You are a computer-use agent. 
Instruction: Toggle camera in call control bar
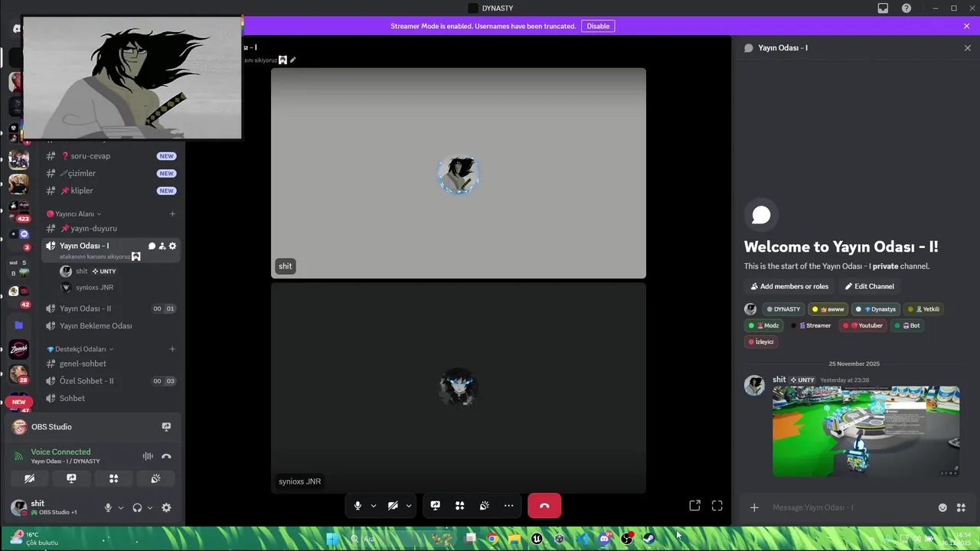(393, 506)
